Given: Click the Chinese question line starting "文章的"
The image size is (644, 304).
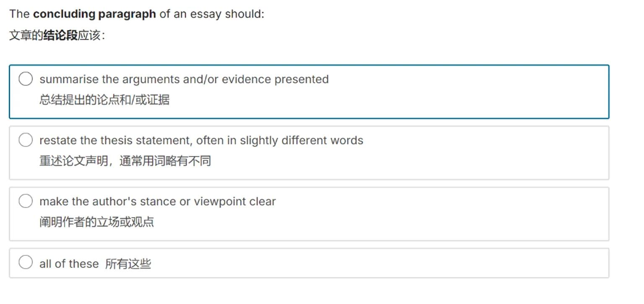Looking at the screenshot, I should (x=26, y=35).
